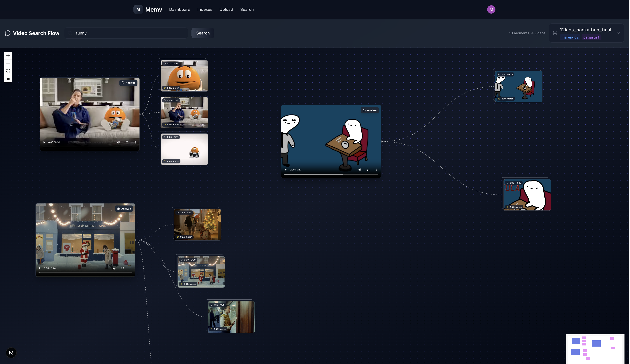Screen dimensions: 630x364
Task: Click the zoom in plus button
Action: point(8,56)
